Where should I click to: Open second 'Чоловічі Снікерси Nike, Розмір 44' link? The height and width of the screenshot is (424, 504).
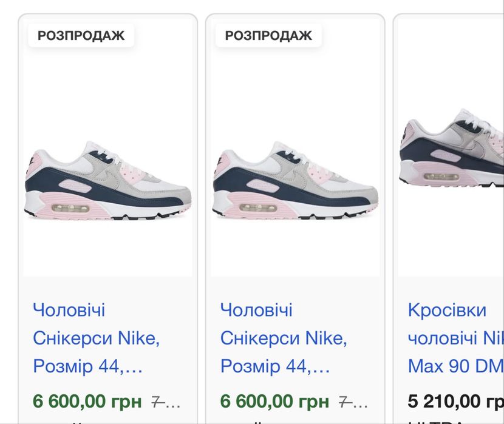click(x=284, y=338)
